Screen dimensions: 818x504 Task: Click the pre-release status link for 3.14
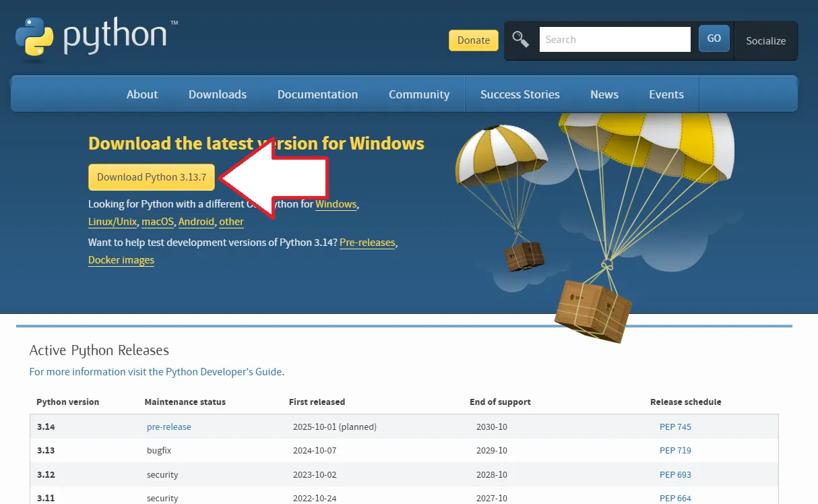(169, 427)
